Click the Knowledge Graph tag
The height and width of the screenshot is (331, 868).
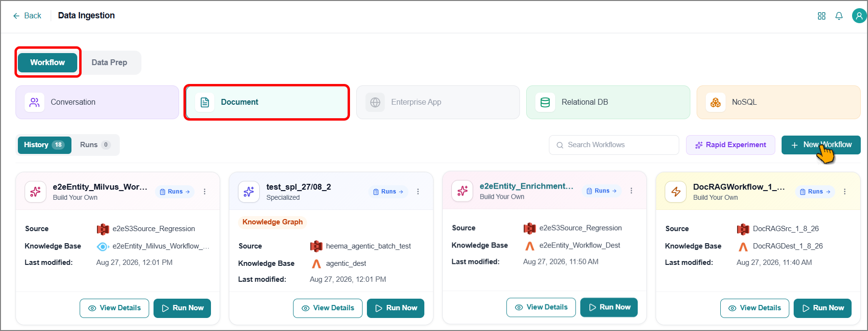point(273,222)
